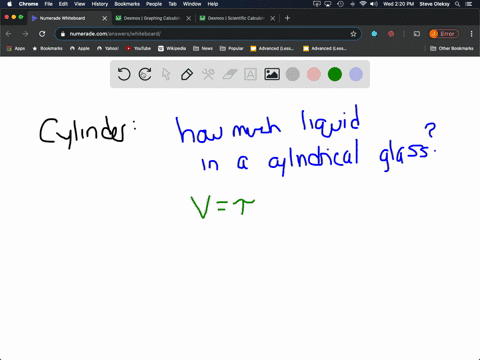The height and width of the screenshot is (360, 480).
Task: Open the Apps bookmark shortcut
Action: pos(16,48)
